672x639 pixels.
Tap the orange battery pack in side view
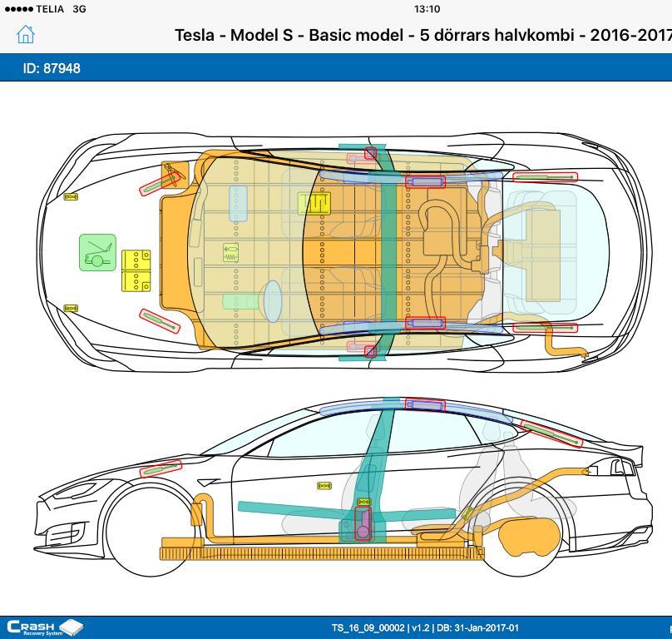coord(321,553)
